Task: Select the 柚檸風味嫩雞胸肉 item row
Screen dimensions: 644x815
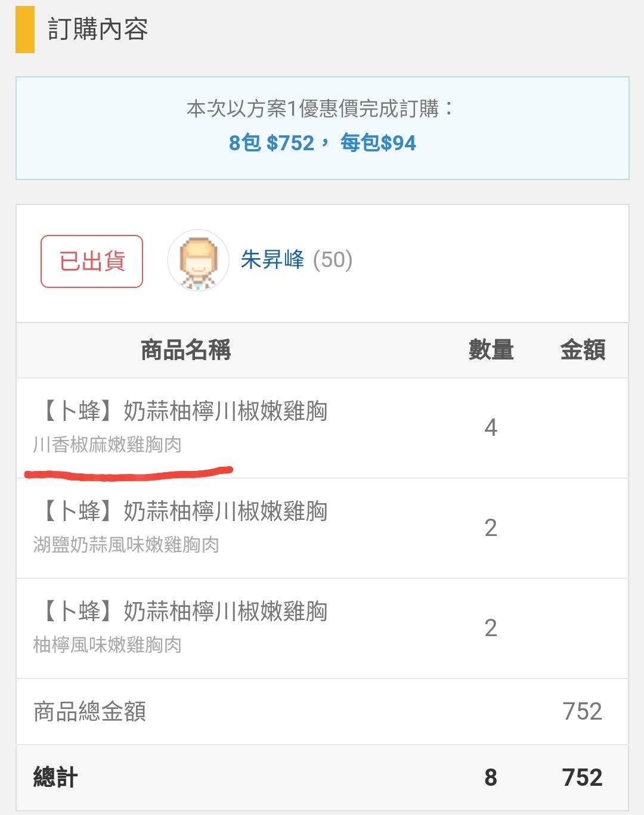Action: pyautogui.click(x=323, y=628)
